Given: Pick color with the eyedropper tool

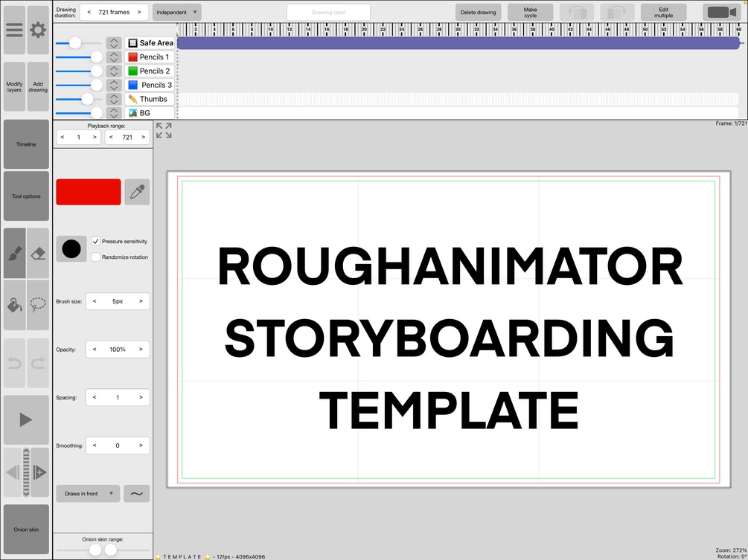Looking at the screenshot, I should pos(138,192).
